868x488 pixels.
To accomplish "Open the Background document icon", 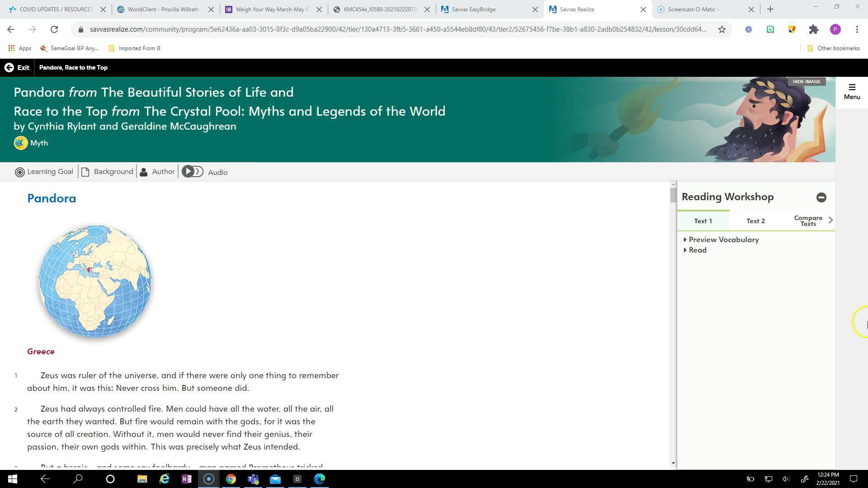I will point(85,172).
